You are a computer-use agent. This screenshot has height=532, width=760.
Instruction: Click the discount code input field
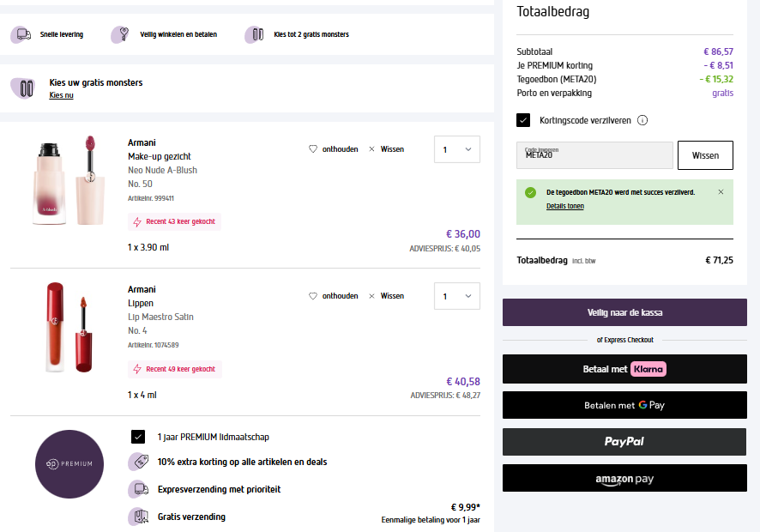[594, 155]
